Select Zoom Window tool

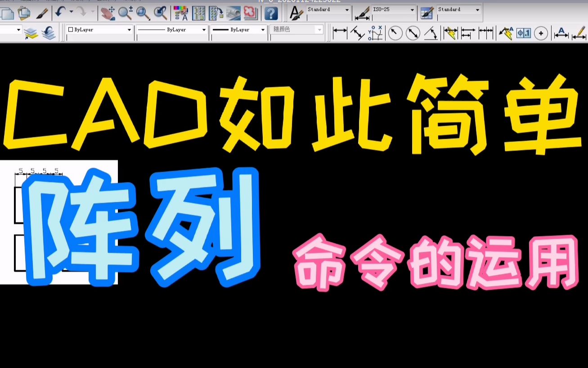point(143,14)
